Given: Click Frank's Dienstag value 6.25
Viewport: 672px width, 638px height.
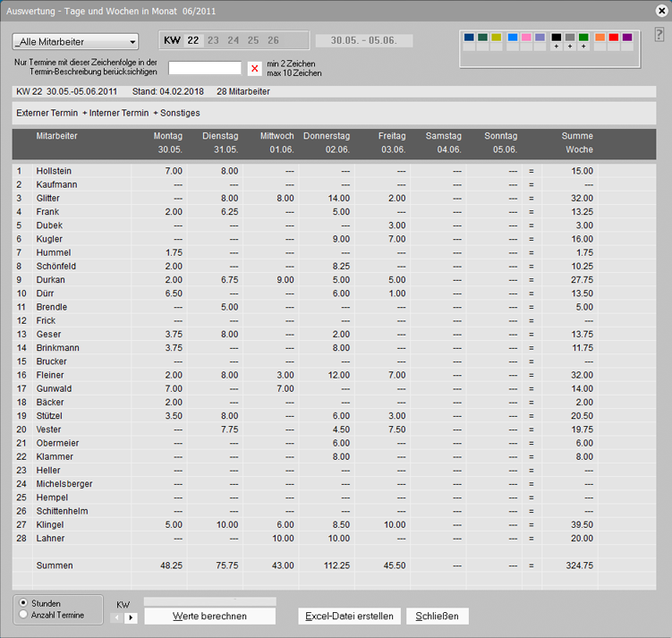Looking at the screenshot, I should tap(230, 212).
